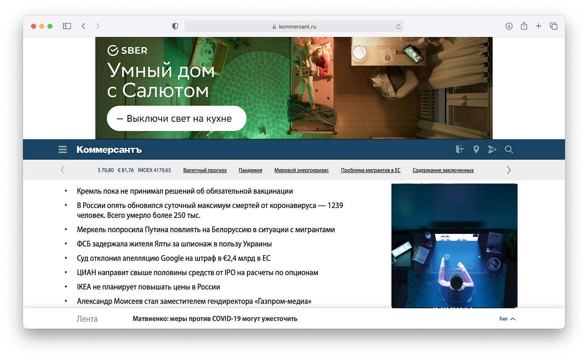This screenshot has height=364, width=588.
Task: Click the Коммерсантъ logo
Action: [109, 150]
